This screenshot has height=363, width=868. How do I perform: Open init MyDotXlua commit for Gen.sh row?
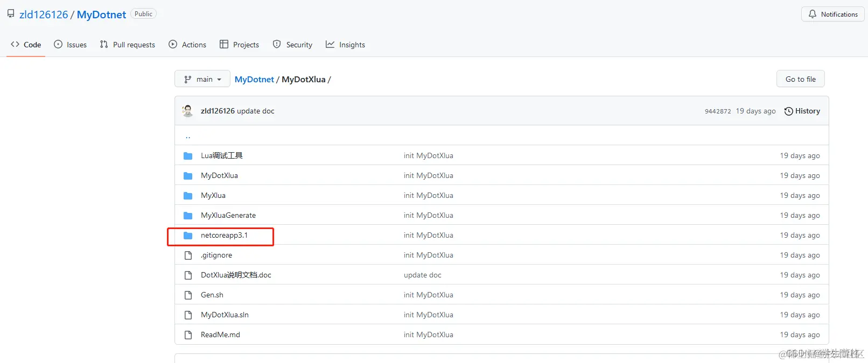pos(429,295)
